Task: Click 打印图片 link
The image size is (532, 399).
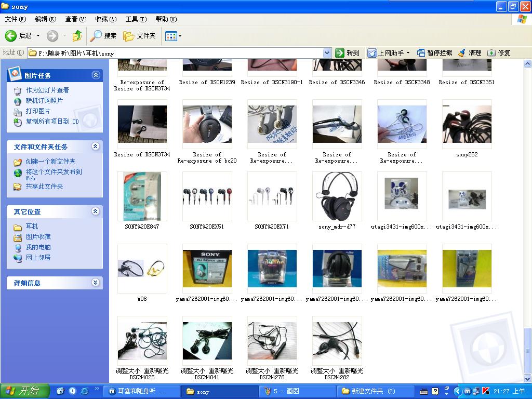Action: point(38,111)
